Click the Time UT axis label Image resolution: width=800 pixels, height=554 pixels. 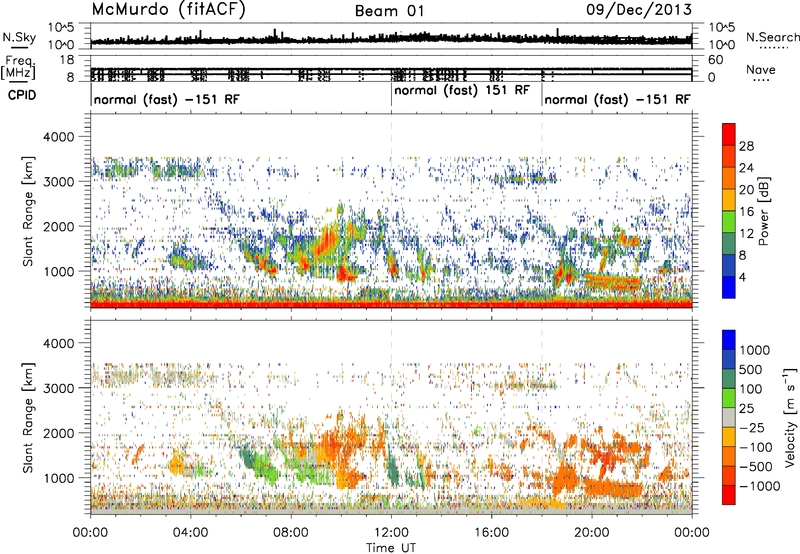coord(391,547)
